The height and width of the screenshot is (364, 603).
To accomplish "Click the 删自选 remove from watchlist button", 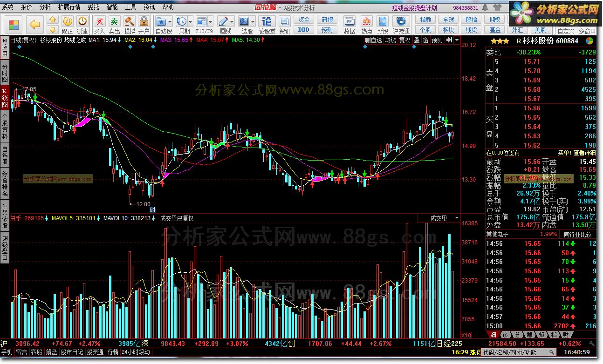I will click(373, 40).
